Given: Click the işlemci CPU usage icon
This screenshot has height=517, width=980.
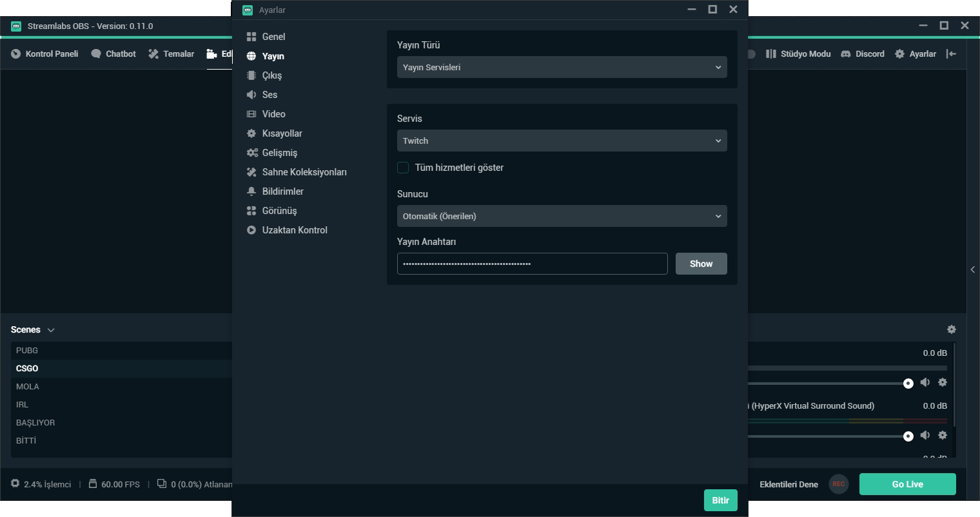Looking at the screenshot, I should pyautogui.click(x=15, y=483).
